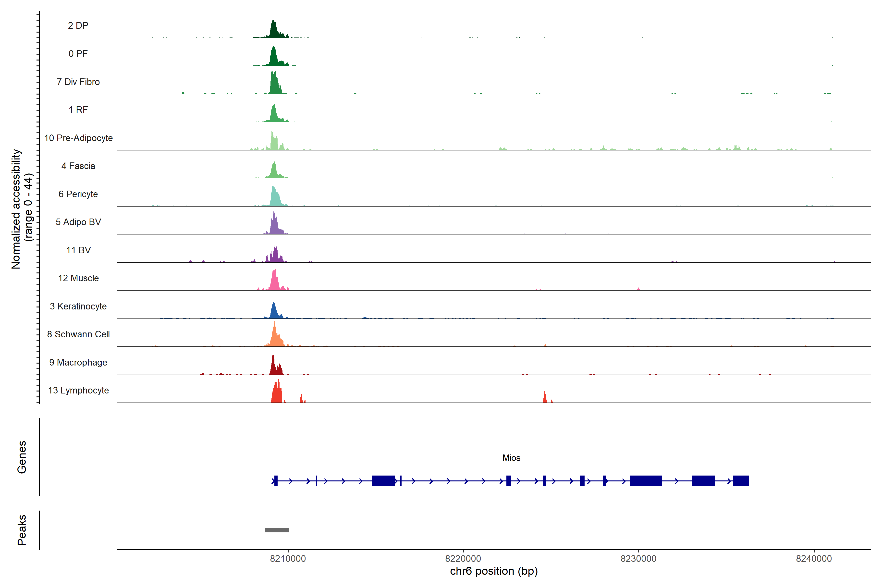Click the 12 Muscle track label

coord(78,278)
